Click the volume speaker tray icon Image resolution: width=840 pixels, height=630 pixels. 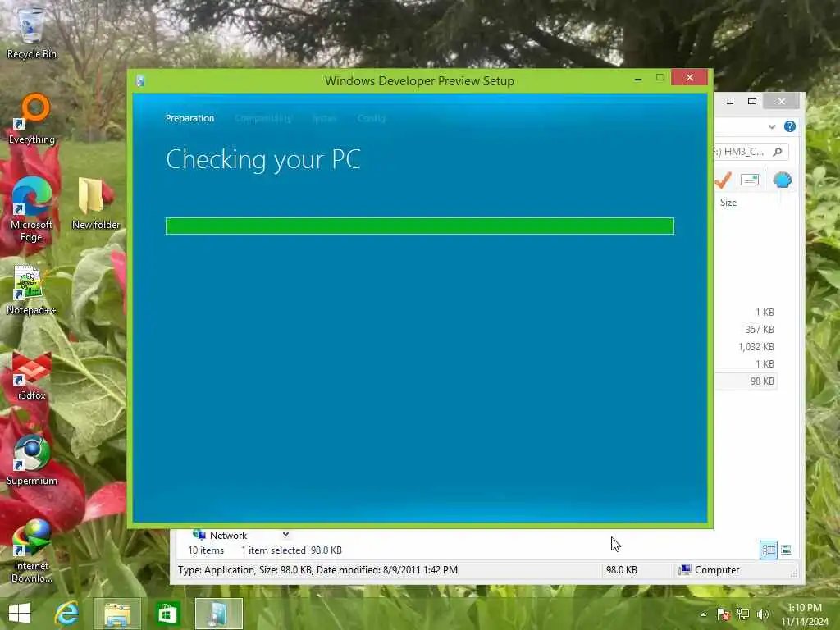click(x=763, y=614)
